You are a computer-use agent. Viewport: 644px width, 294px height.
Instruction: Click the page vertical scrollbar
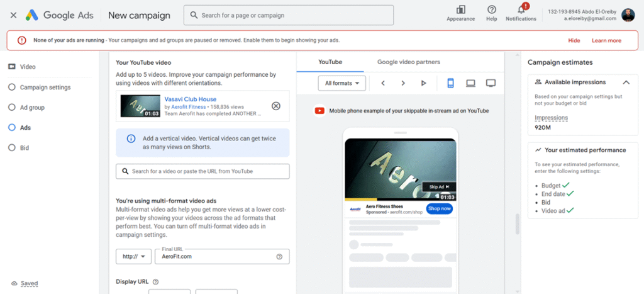(518, 223)
